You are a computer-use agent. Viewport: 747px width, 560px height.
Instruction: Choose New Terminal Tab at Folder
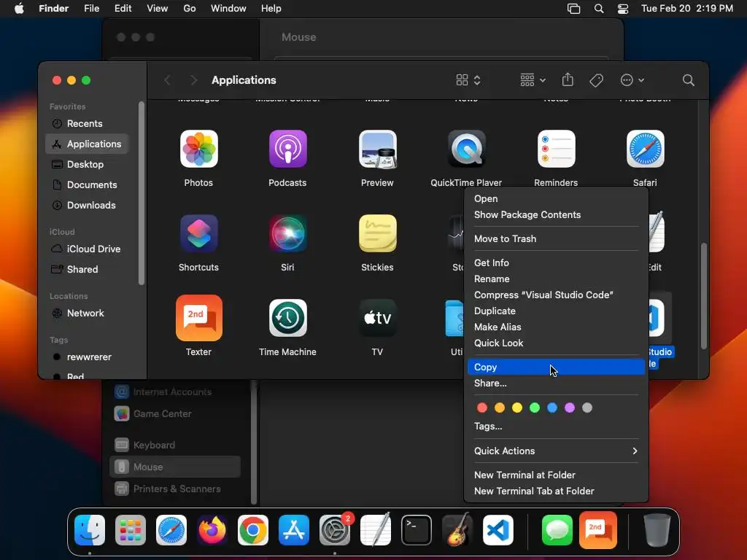[x=556, y=491]
